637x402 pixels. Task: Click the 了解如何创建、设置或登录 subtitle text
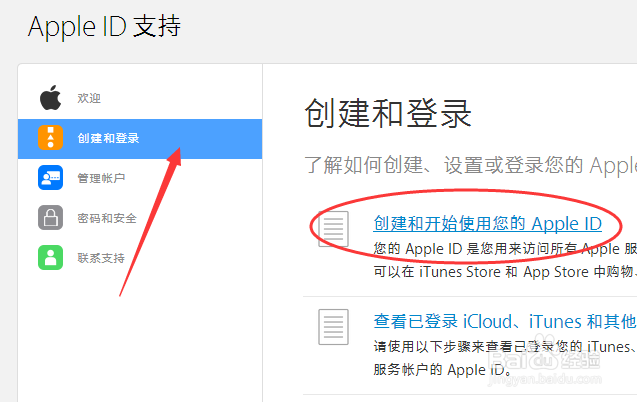coord(471,165)
